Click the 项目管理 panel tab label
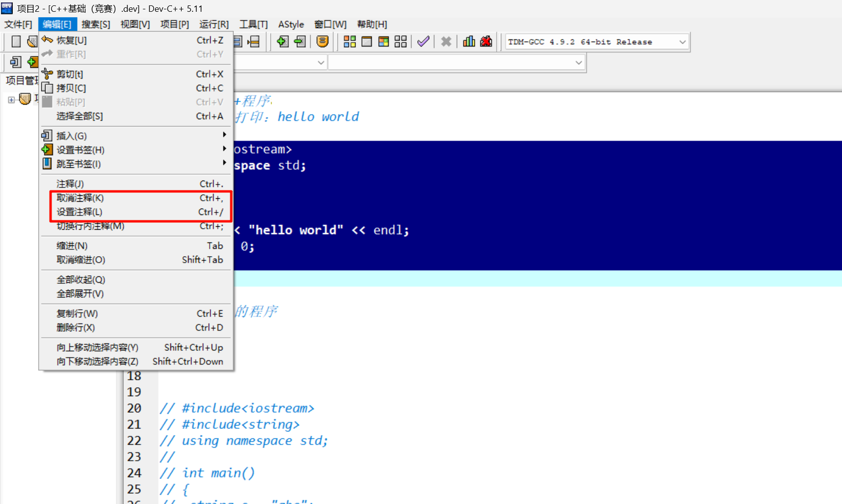The height and width of the screenshot is (504, 842). click(x=22, y=80)
